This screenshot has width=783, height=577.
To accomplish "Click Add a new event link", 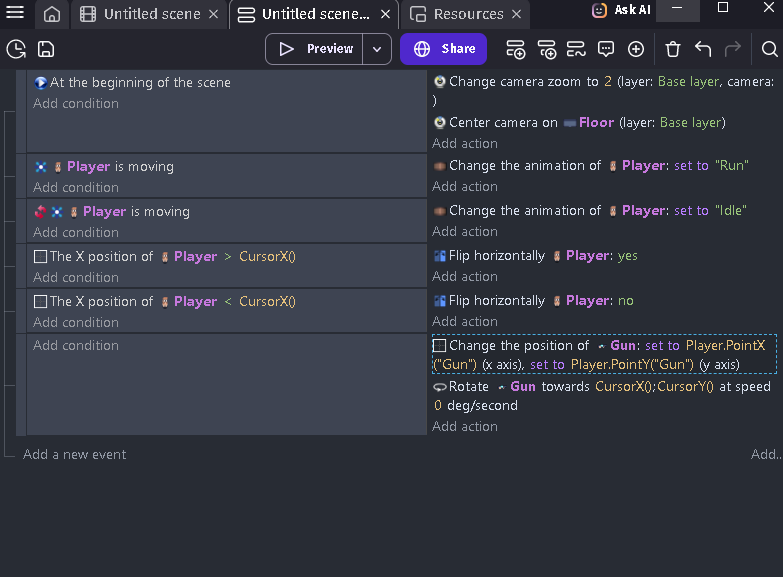I will click(75, 454).
